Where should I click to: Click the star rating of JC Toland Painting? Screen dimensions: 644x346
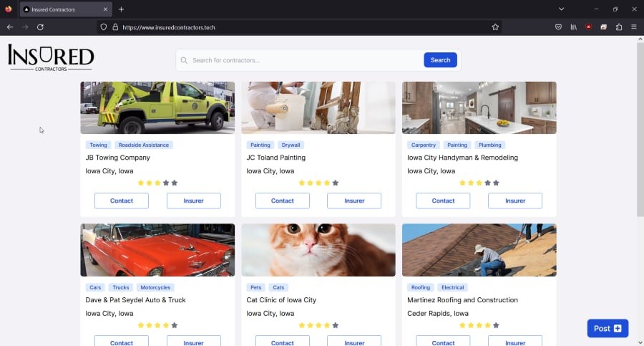(318, 183)
